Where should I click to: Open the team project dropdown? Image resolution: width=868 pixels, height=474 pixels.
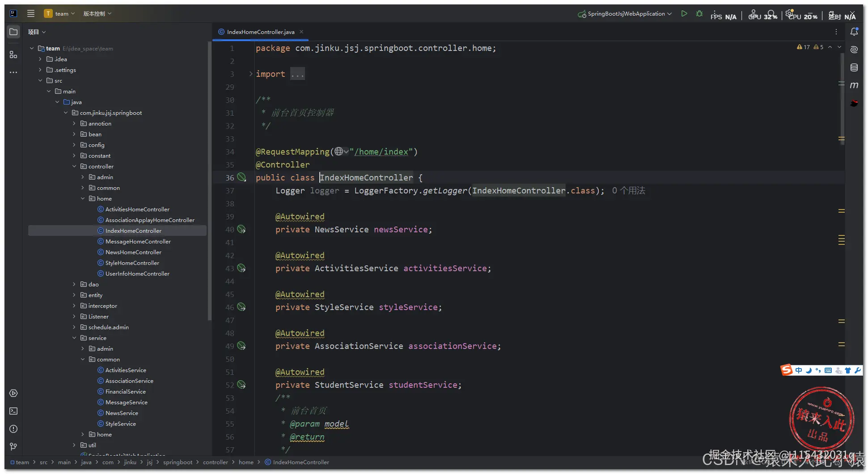click(x=59, y=13)
